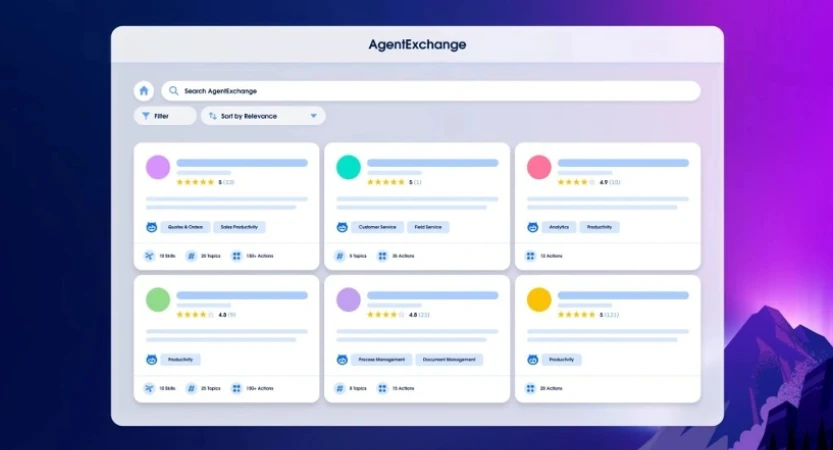Click the star rating 4.8 (9)
The width and height of the screenshot is (833, 450).
pyautogui.click(x=206, y=315)
